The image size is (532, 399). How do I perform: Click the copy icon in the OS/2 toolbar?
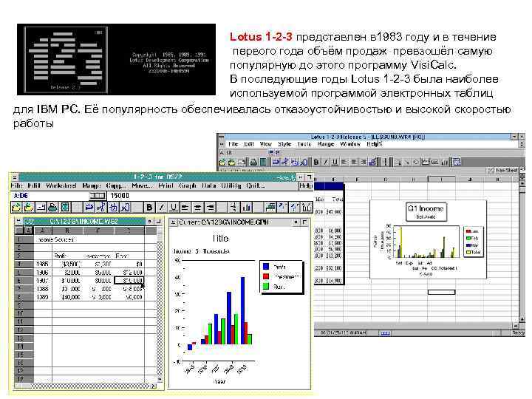pyautogui.click(x=113, y=207)
